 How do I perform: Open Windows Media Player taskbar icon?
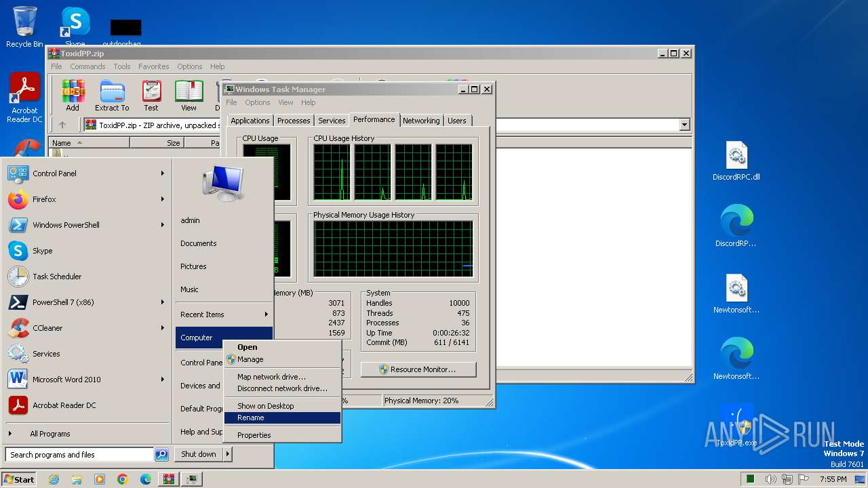[100, 479]
